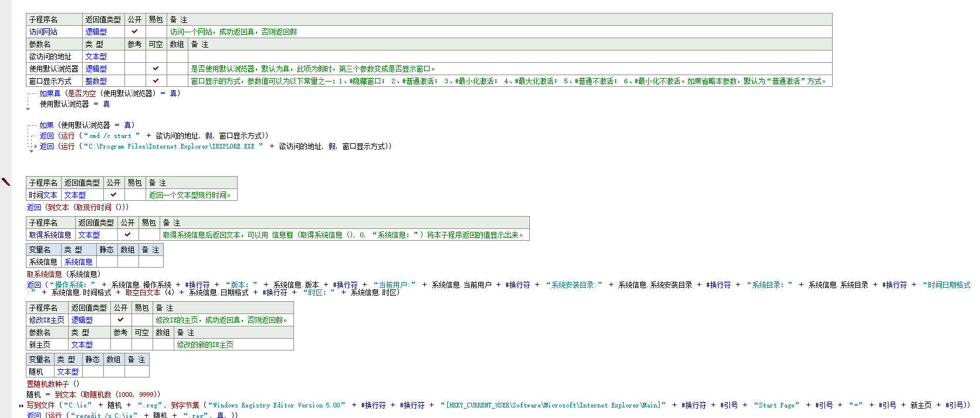Click the arrow marker before the IEXPLORE.EXE 返回 line
The image size is (980, 418).
pyautogui.click(x=35, y=147)
